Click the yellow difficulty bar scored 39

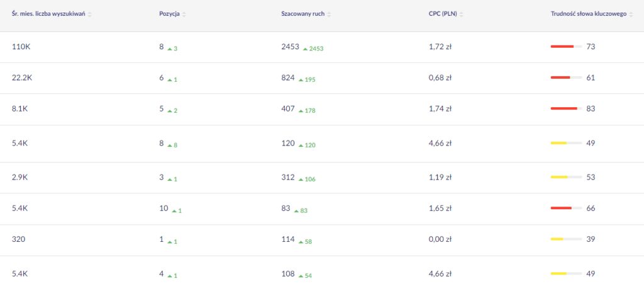click(557, 239)
